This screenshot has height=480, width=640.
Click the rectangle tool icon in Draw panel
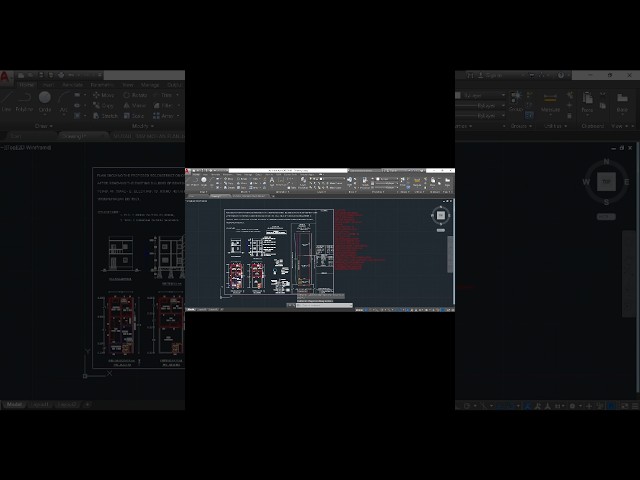pos(77,95)
